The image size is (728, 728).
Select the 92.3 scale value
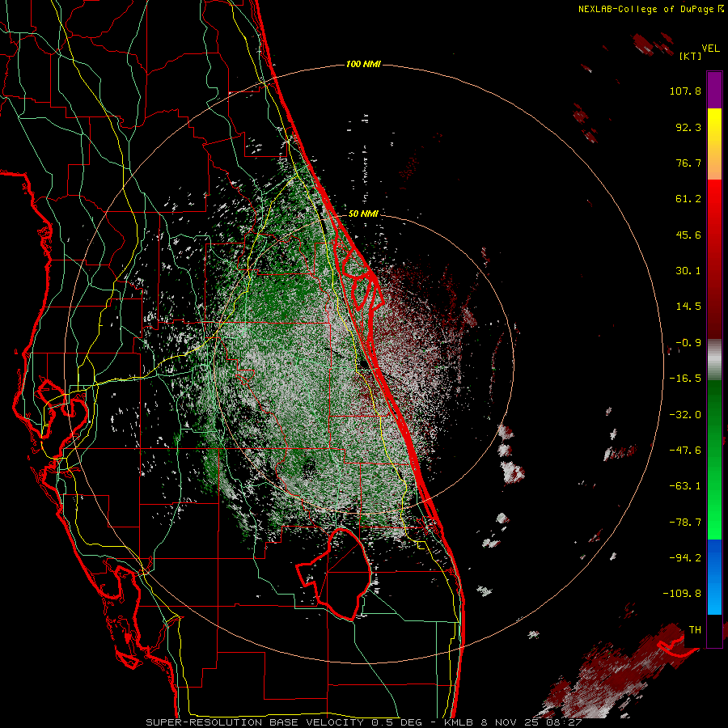coord(688,127)
